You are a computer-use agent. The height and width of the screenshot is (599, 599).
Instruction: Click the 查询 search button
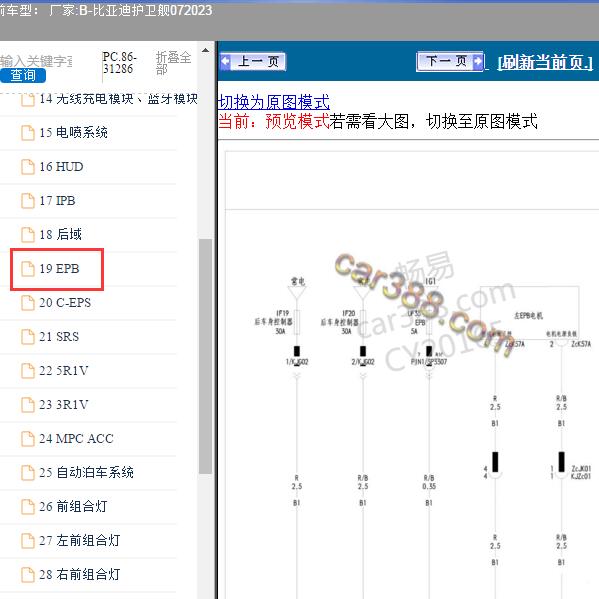tap(23, 75)
